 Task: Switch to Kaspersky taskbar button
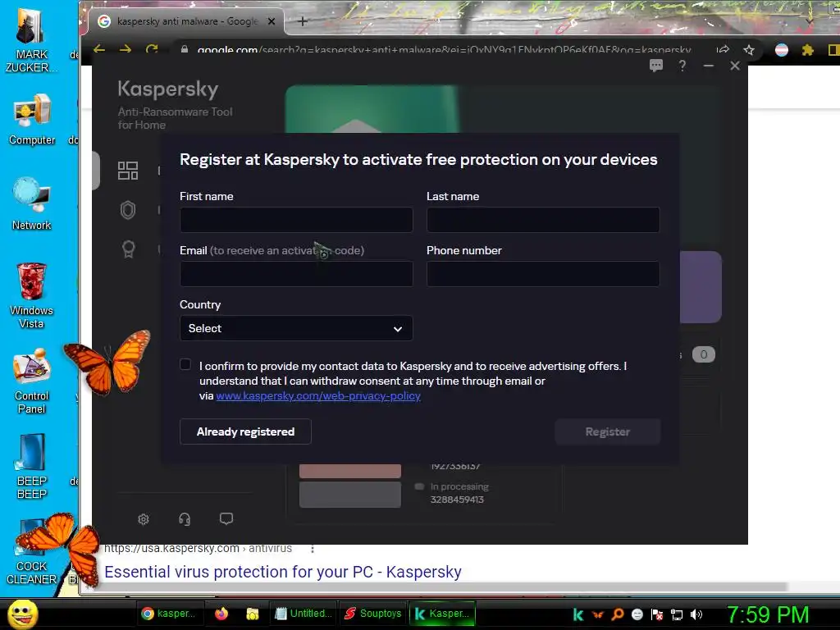click(x=442, y=614)
